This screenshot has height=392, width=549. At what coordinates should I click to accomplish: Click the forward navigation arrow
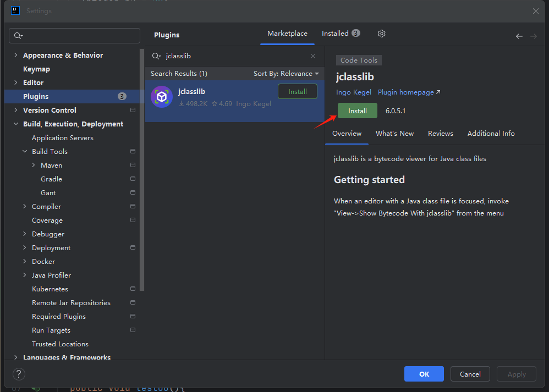(534, 36)
